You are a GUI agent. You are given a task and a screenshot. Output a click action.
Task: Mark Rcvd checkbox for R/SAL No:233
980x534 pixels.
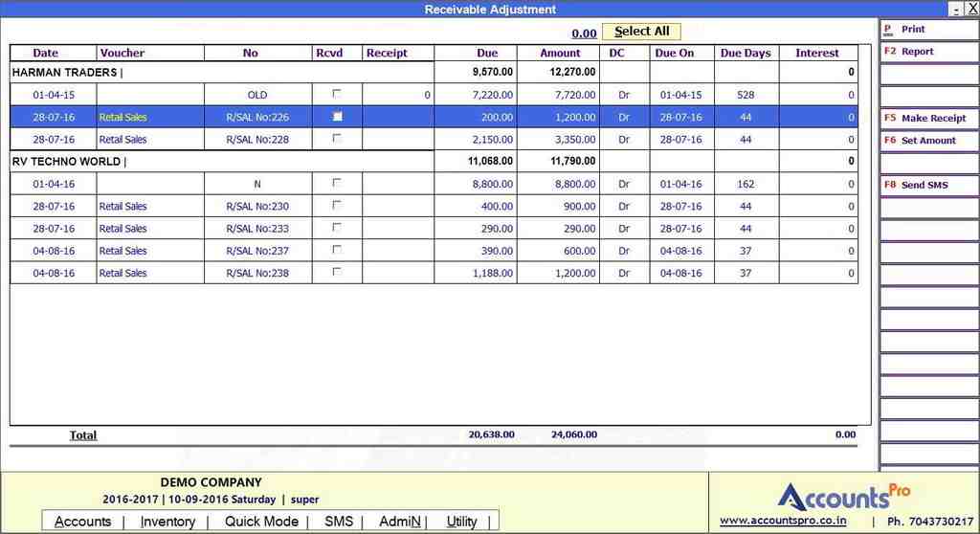pyautogui.click(x=337, y=227)
